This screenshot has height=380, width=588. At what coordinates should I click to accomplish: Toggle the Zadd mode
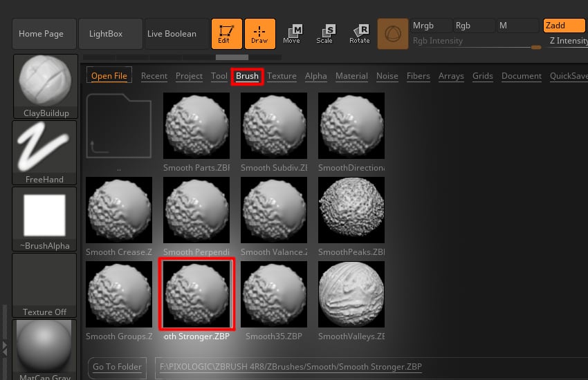point(563,26)
